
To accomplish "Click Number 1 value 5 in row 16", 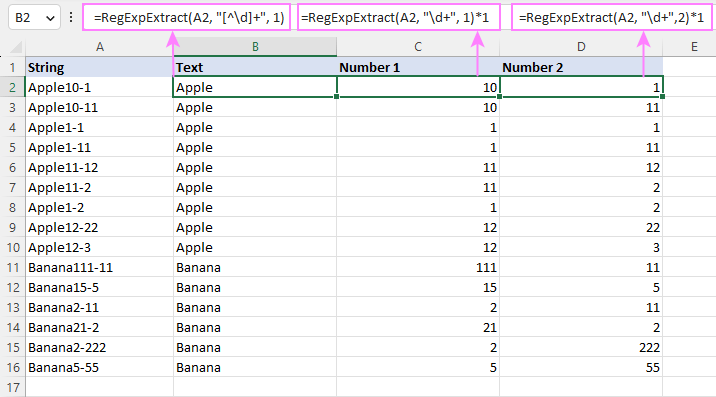I will [418, 367].
